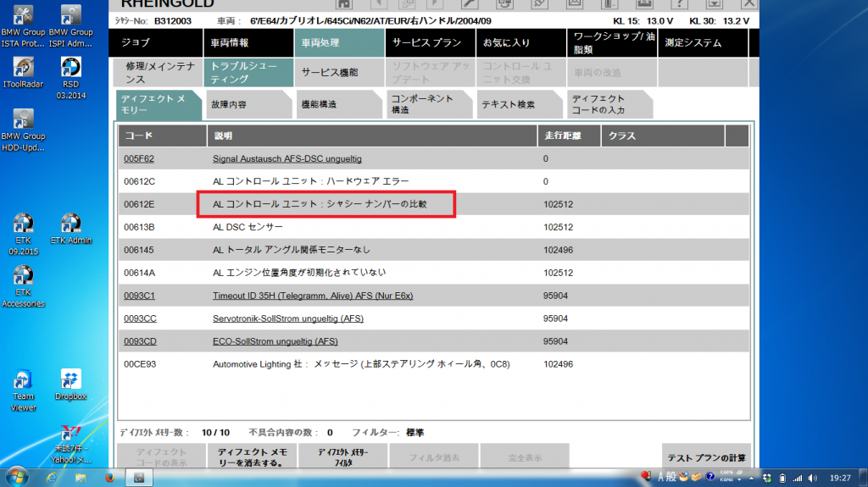
Task: Open fault code link 005F62
Action: [139, 159]
